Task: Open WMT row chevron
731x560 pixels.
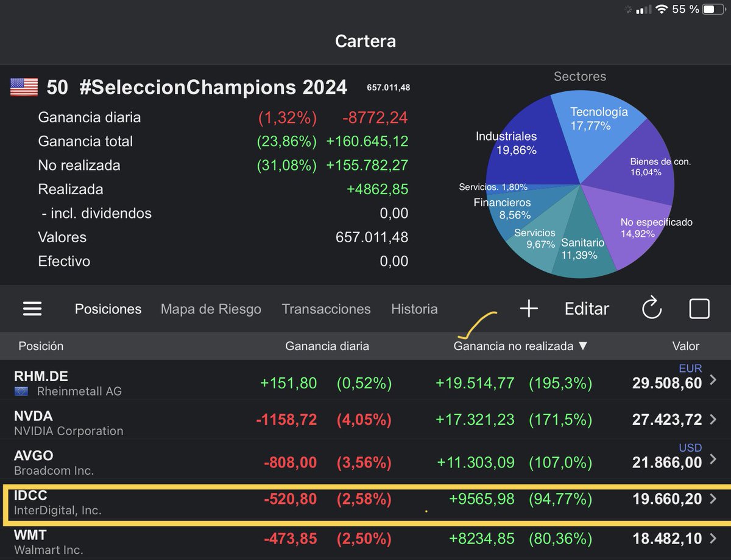Action: coord(714,539)
